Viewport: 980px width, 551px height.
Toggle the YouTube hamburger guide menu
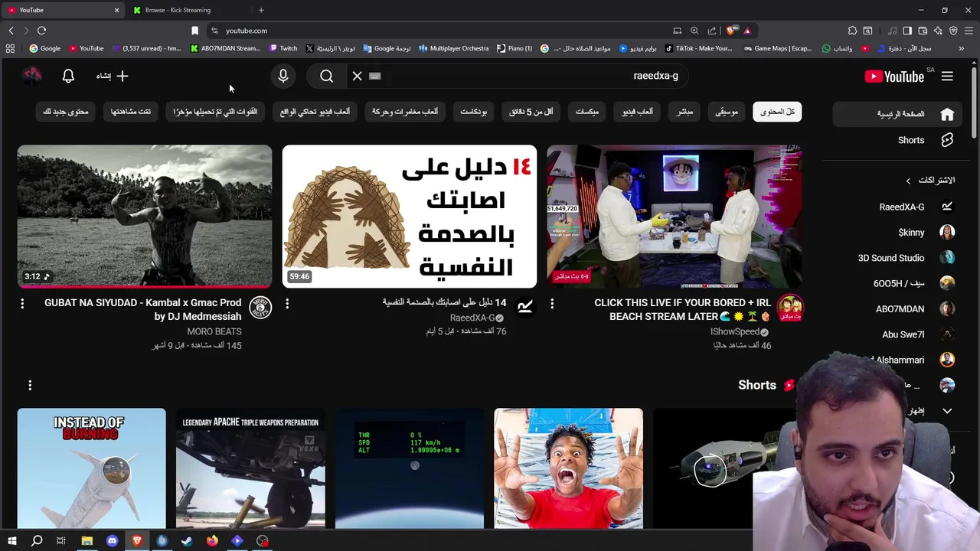[947, 76]
